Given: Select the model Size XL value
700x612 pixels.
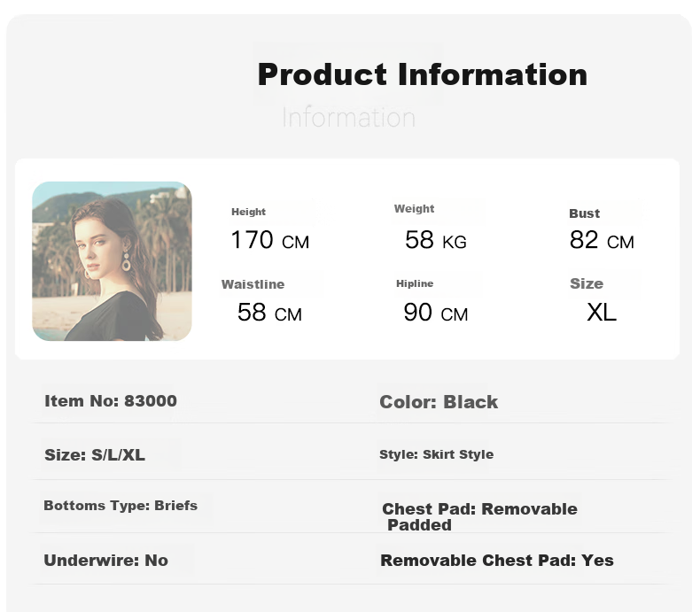Looking at the screenshot, I should click(602, 313).
